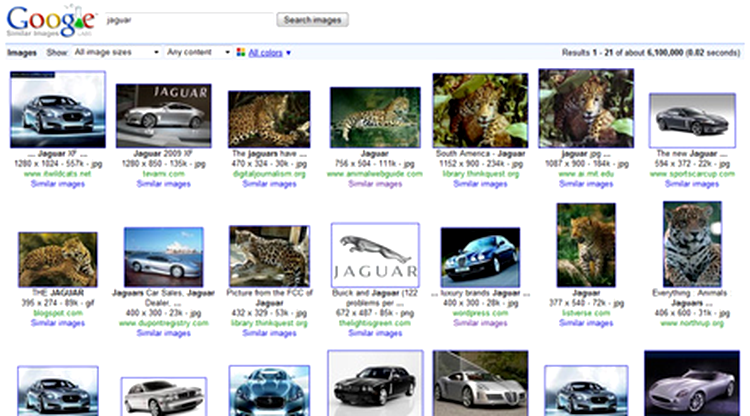Open the jaguar.jpg thumbnail from ai.mit.edu
Image resolution: width=750 pixels, height=416 pixels.
pos(586,108)
